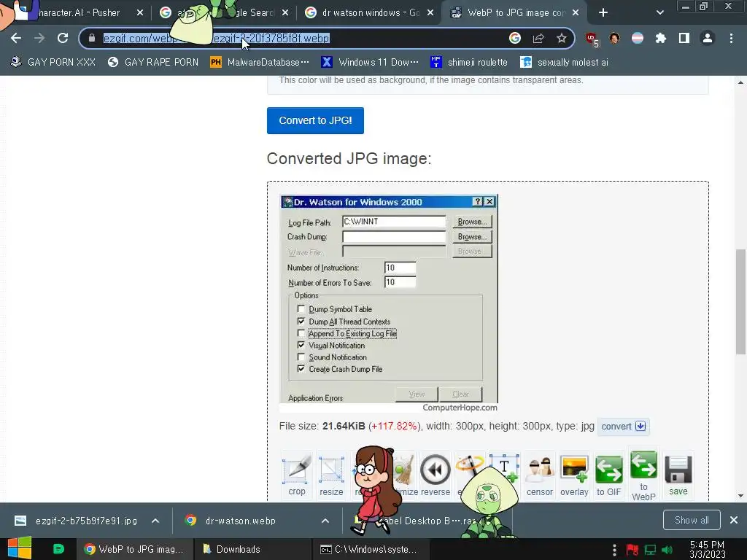
Task: Open the resize tool
Action: pos(331,474)
